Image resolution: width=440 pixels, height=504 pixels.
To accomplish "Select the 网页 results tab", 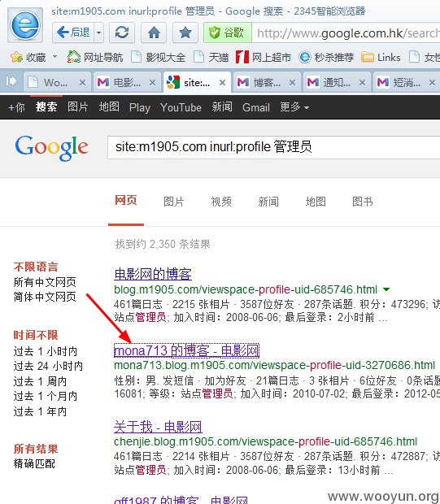I will tap(126, 201).
